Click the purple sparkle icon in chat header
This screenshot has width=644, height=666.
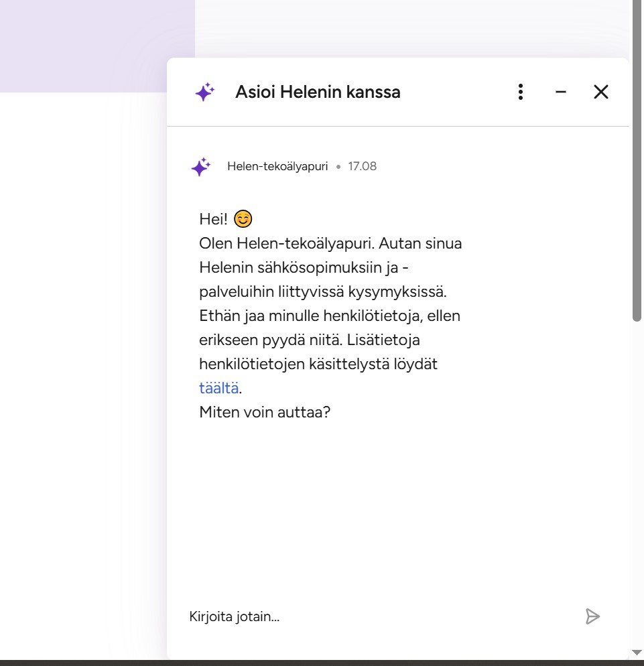(204, 92)
